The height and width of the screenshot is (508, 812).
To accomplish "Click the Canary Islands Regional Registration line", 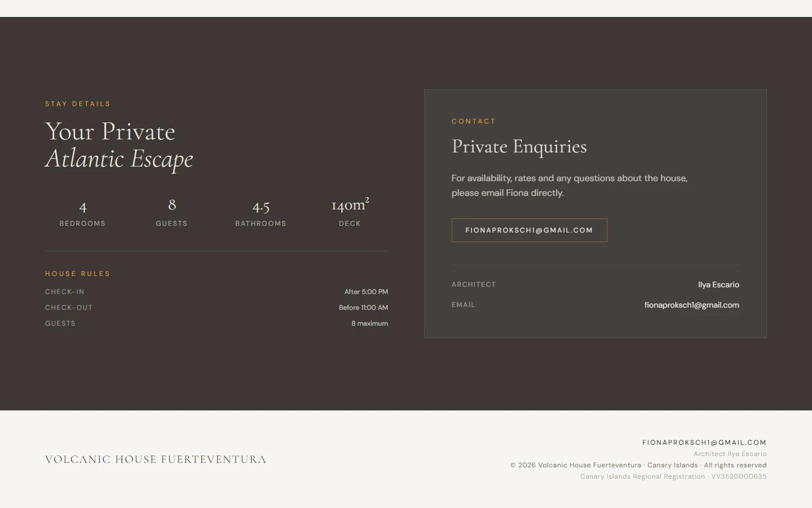I will (x=673, y=476).
